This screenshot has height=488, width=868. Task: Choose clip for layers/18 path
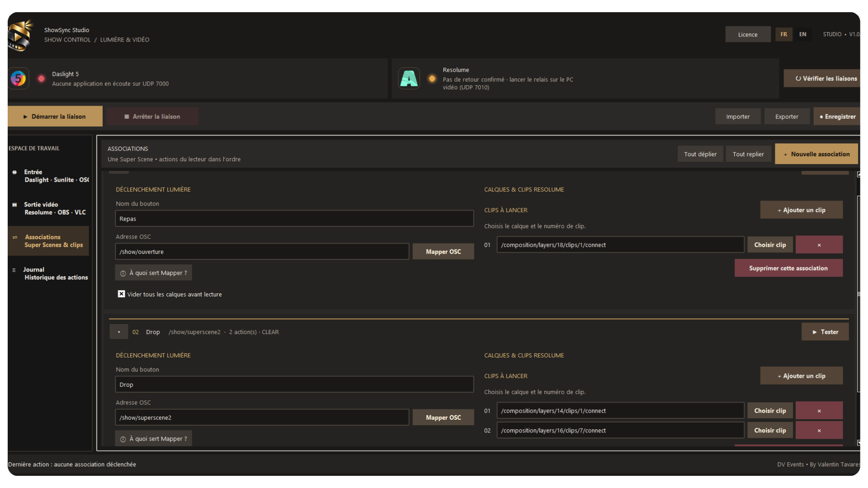click(x=770, y=245)
